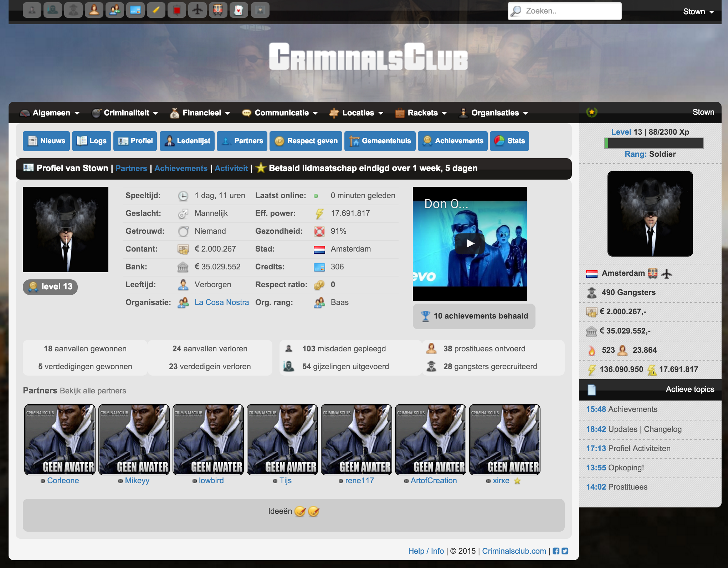Image resolution: width=728 pixels, height=568 pixels.
Task: Play the Don O... video
Action: tap(470, 243)
